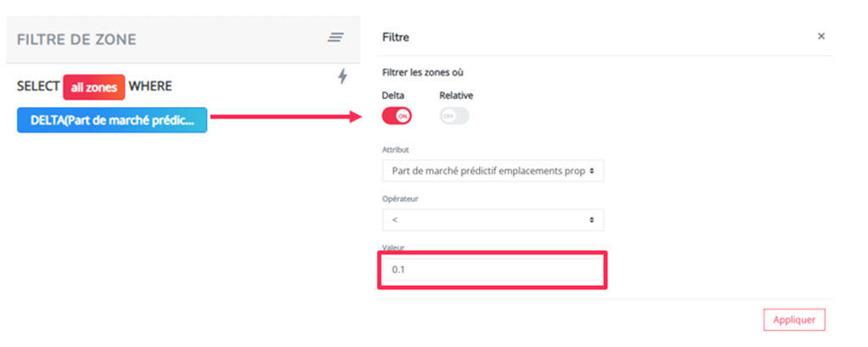
Task: Click the 'Filtrer les zones où' text
Action: coord(423,72)
